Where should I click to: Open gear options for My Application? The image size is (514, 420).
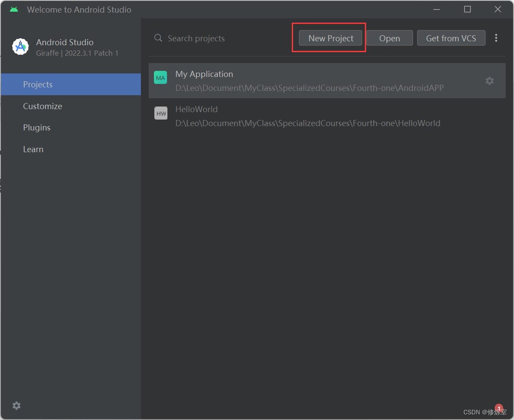point(489,81)
